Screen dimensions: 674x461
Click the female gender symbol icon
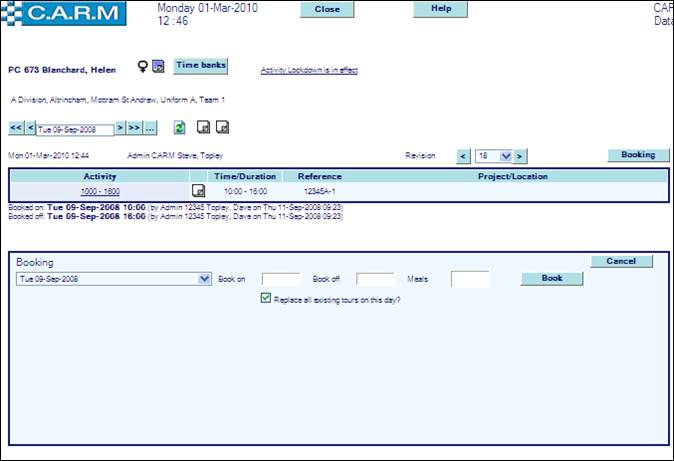point(143,67)
